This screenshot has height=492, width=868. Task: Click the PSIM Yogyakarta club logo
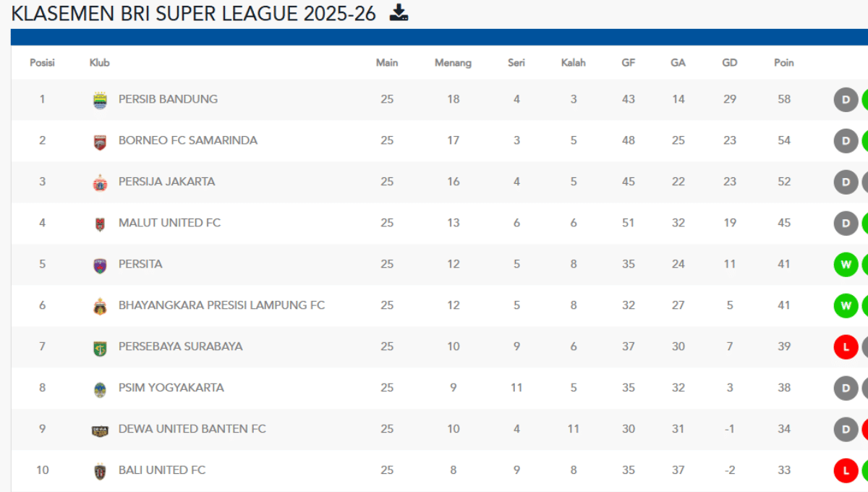coord(98,387)
